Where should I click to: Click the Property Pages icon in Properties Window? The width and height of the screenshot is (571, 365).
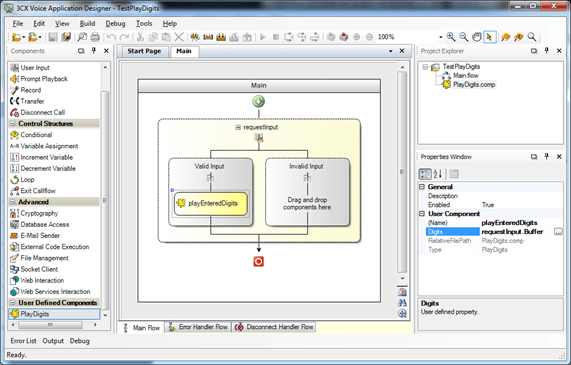454,174
